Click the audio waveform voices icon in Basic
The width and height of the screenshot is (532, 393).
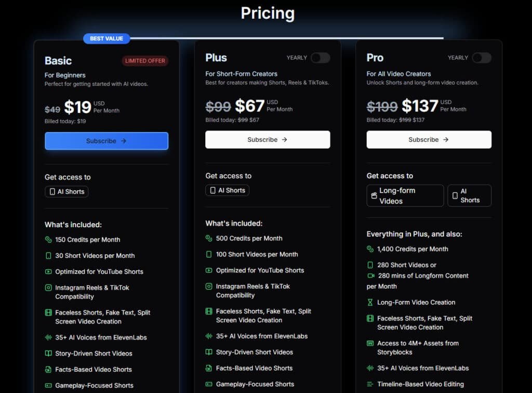point(48,337)
